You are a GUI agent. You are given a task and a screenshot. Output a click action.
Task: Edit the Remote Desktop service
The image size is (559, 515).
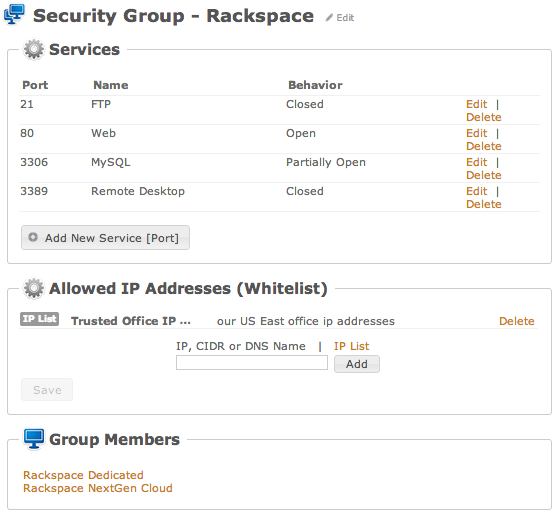pos(476,191)
